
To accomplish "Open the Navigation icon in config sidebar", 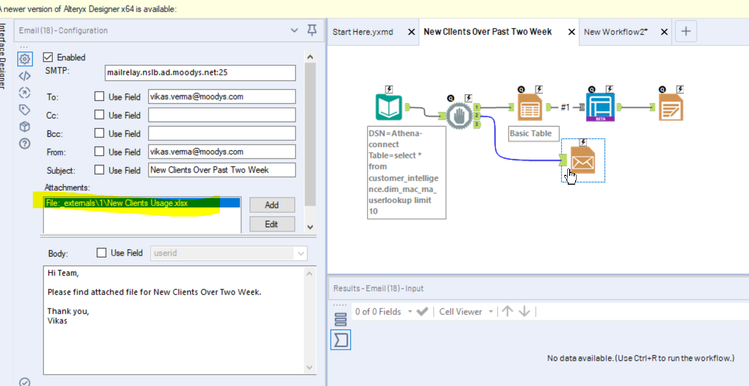I will [x=25, y=93].
